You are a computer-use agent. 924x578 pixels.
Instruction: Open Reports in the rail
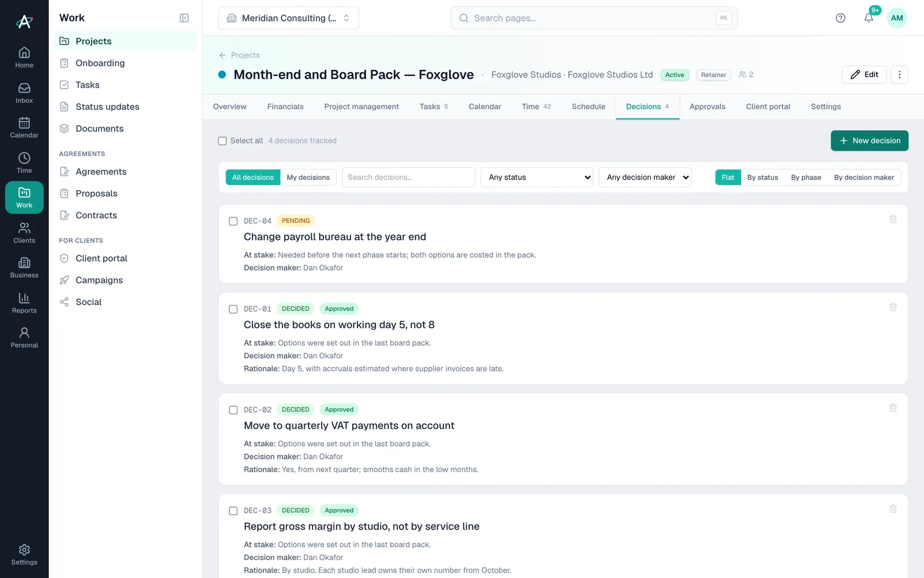pyautogui.click(x=24, y=302)
